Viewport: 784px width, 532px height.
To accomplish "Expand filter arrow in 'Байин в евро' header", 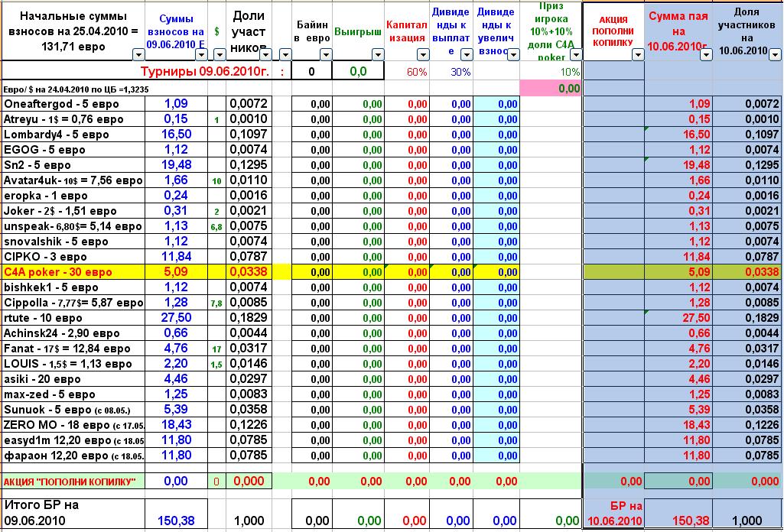I will 326,54.
